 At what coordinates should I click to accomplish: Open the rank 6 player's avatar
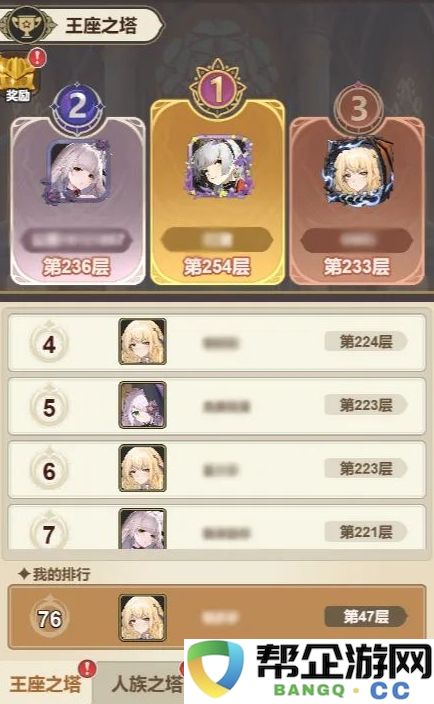click(x=142, y=468)
